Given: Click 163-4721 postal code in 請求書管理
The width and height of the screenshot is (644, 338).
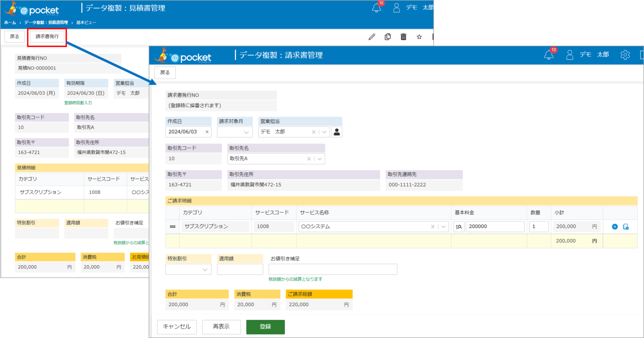Looking at the screenshot, I should 180,185.
